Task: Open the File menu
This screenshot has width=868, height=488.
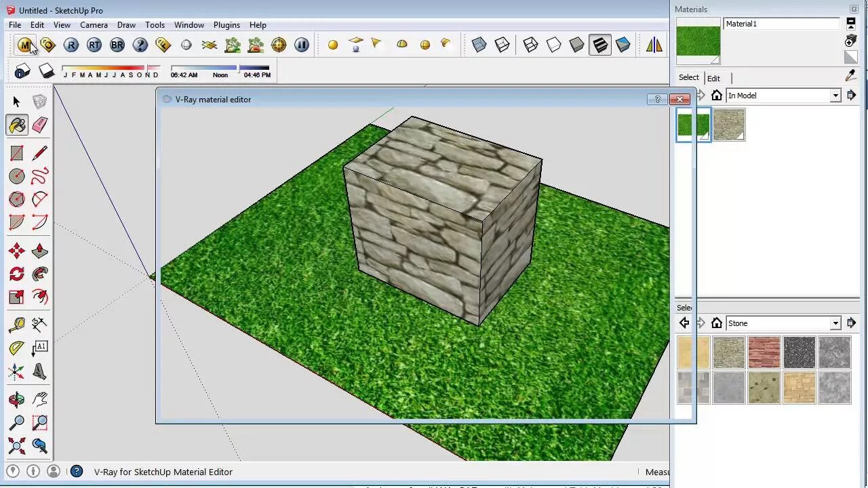Action: (x=14, y=24)
